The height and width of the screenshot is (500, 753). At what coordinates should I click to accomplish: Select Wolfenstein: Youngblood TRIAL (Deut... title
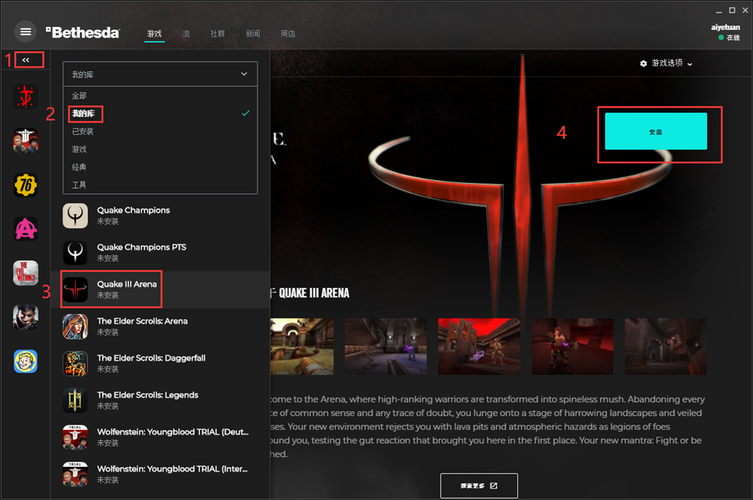[173, 432]
